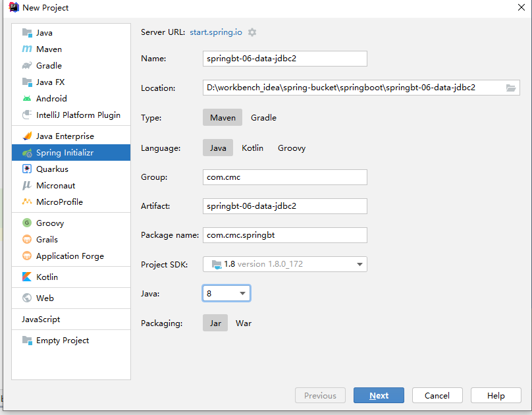The height and width of the screenshot is (415, 532).
Task: Select Gradle as project type
Action: point(263,117)
